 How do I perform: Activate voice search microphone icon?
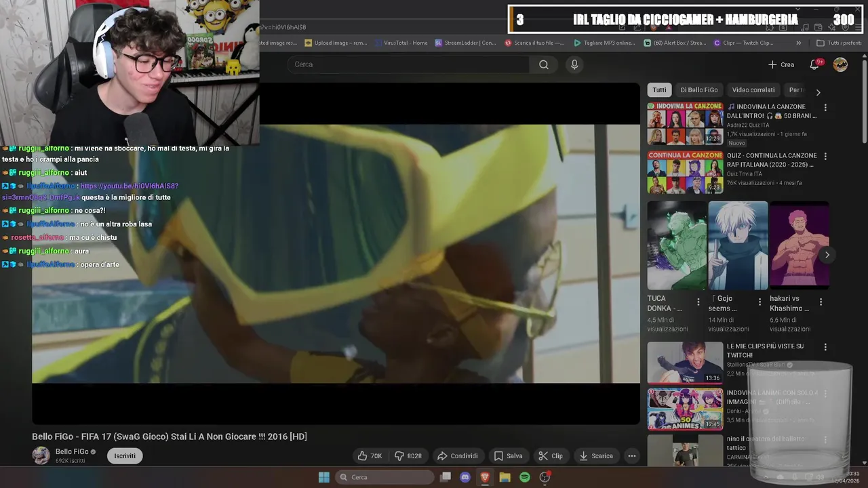(x=574, y=64)
